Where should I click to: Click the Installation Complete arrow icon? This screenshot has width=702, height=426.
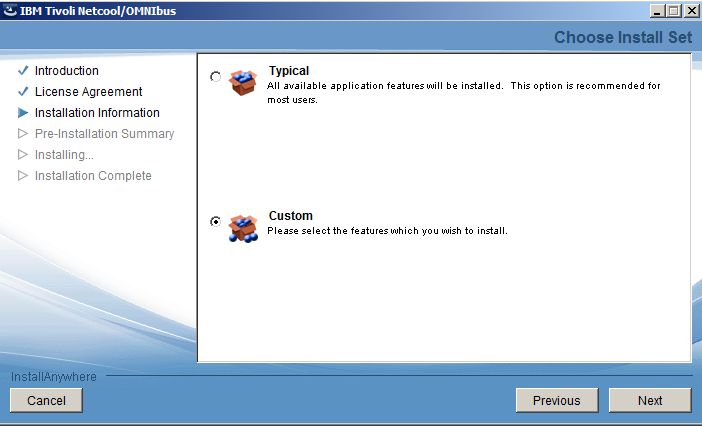click(x=23, y=175)
